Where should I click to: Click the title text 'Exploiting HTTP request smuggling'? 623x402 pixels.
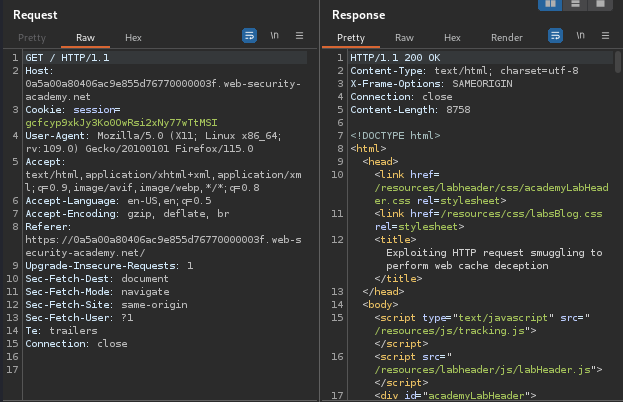[x=488, y=253]
